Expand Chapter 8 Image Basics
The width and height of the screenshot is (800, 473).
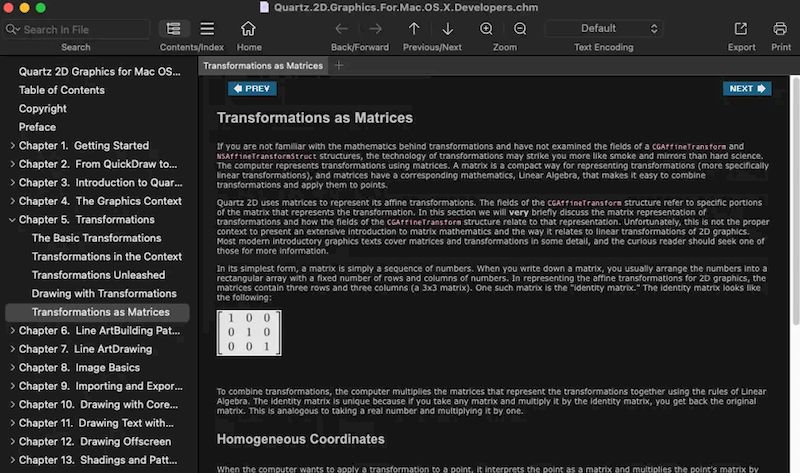[x=12, y=367]
